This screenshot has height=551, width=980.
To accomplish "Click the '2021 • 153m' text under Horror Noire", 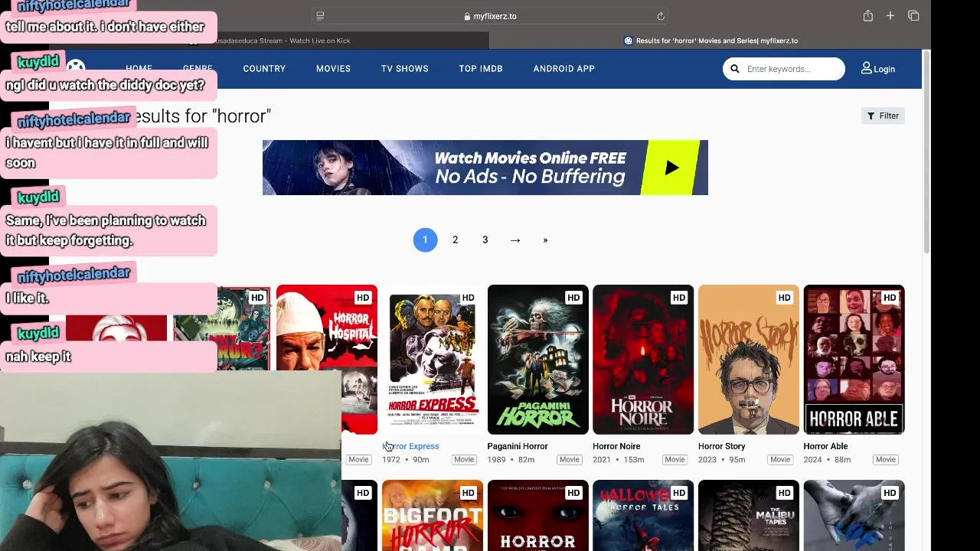I will [619, 460].
